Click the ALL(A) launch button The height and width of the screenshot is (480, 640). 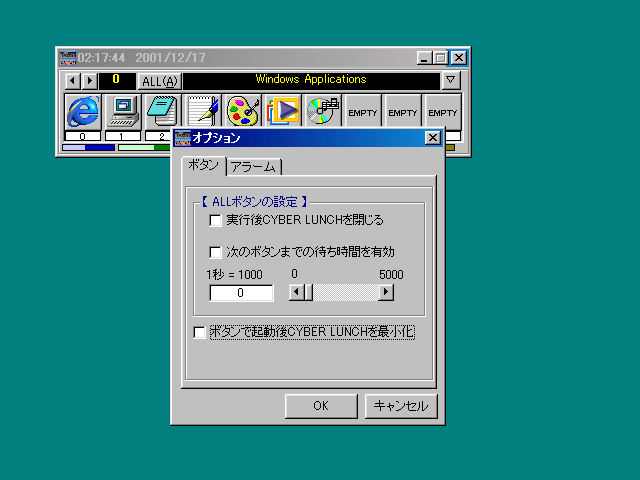160,81
